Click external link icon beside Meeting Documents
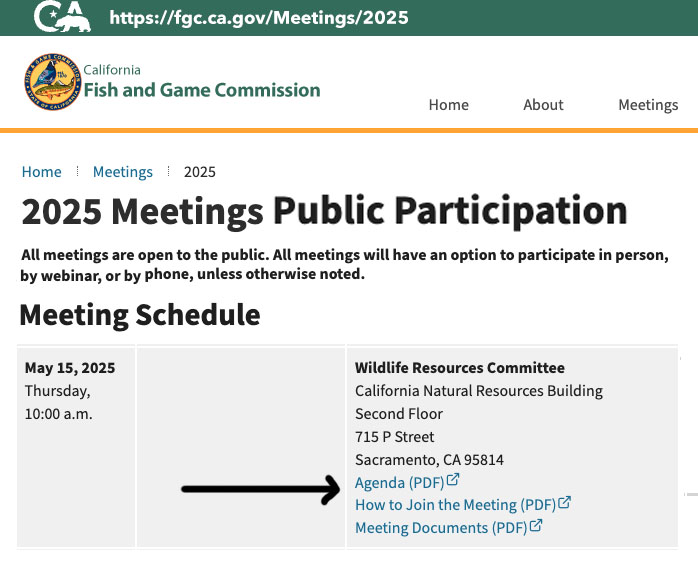698x562 pixels. tap(536, 525)
